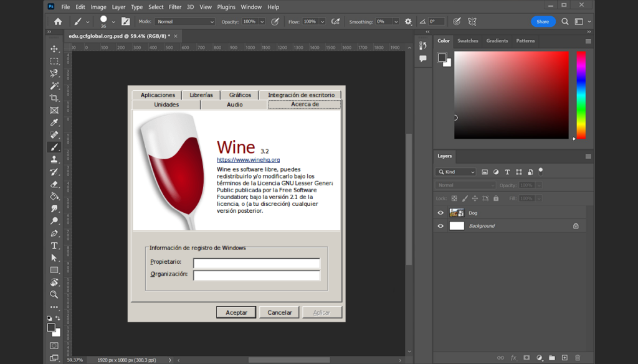638x364 pixels.
Task: Switch to the Swatches tab
Action: coord(468,40)
